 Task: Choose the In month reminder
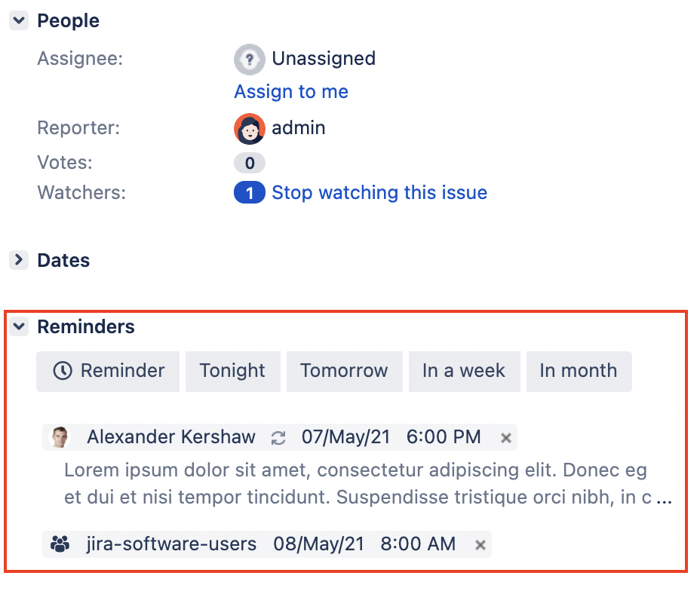point(579,371)
